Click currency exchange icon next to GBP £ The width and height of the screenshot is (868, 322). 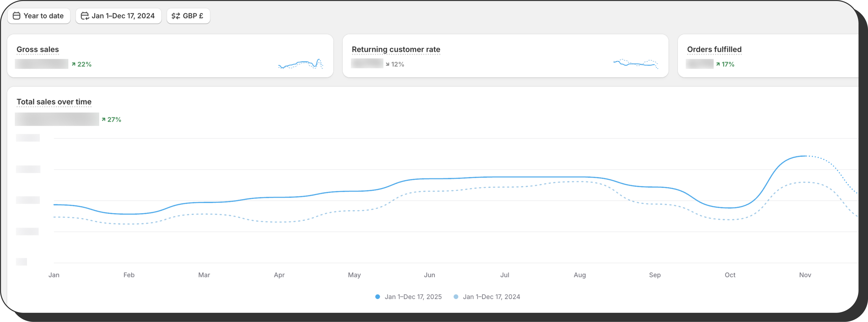tap(176, 16)
